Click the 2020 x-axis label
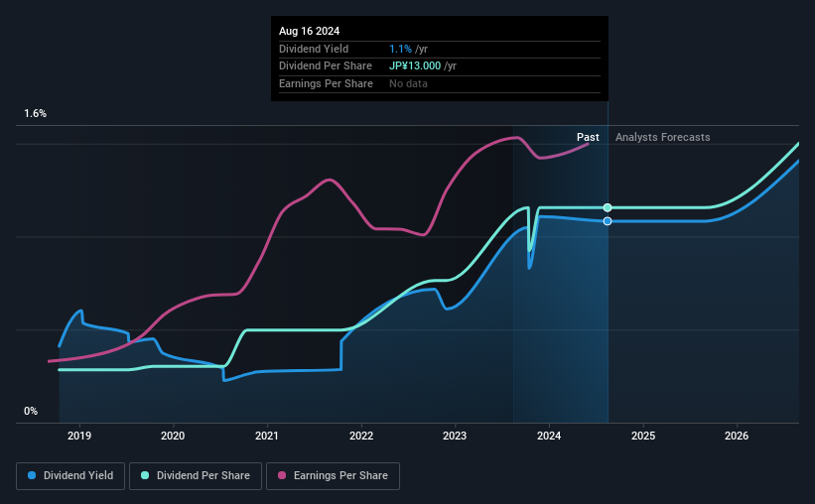The height and width of the screenshot is (504, 815). [173, 436]
